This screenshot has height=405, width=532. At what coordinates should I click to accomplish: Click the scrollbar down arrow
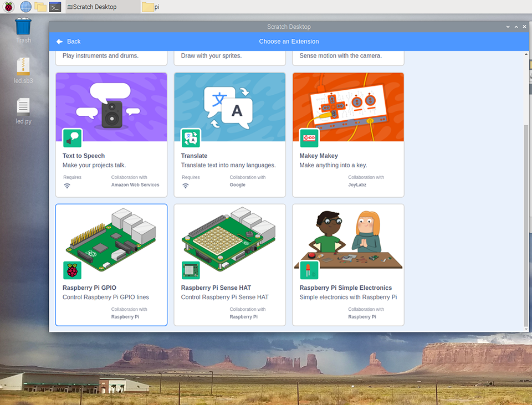(x=526, y=329)
